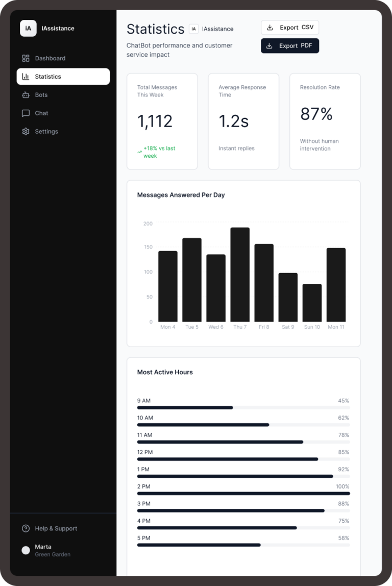Select the Resolution Rate card
The height and width of the screenshot is (586, 392).
click(325, 121)
